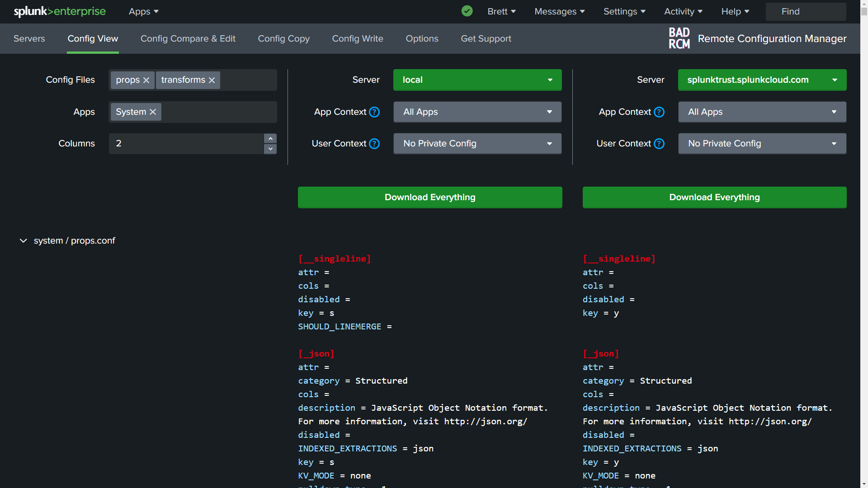Remove the props config file tag

[146, 80]
